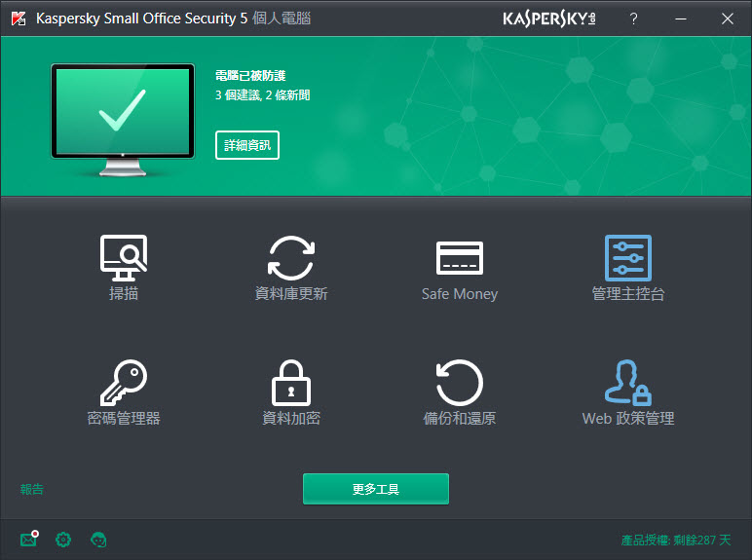This screenshot has height=560, width=752.
Task: Open settings gear icon at bottom
Action: (63, 540)
